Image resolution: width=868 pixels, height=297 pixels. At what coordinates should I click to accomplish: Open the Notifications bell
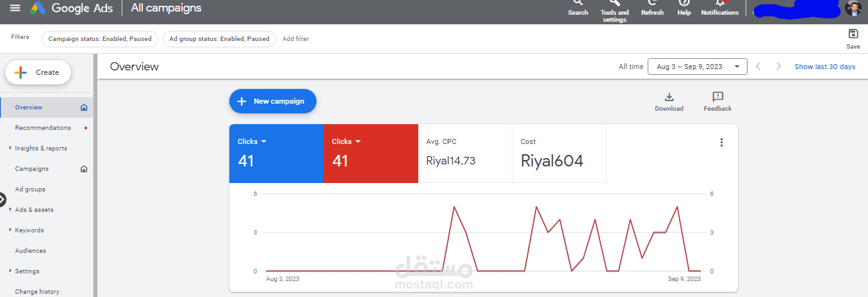[719, 4]
